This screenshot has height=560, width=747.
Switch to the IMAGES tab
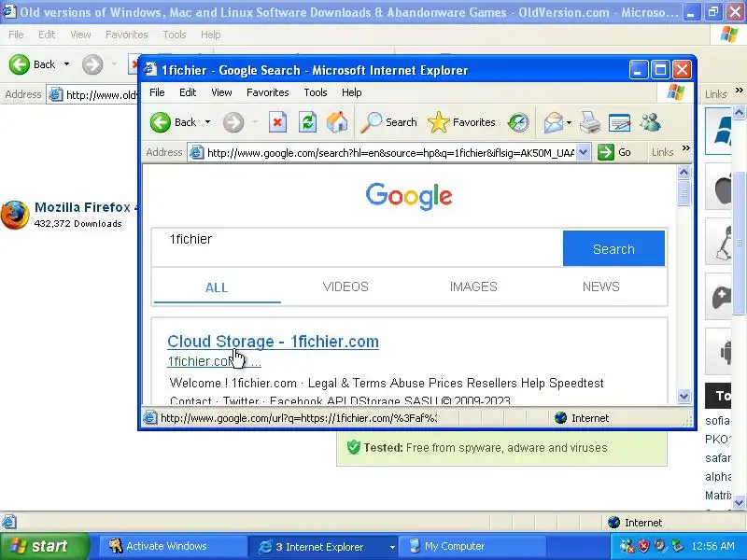(473, 287)
